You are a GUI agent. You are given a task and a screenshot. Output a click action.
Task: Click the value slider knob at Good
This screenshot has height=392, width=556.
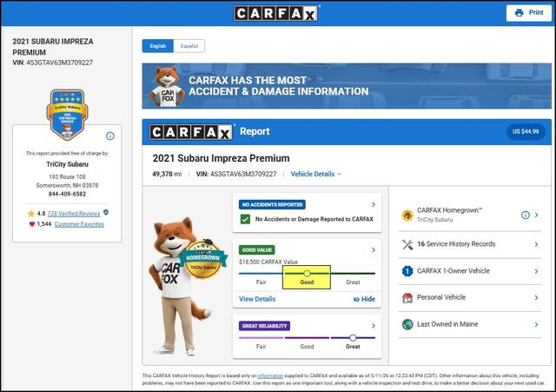pyautogui.click(x=307, y=274)
